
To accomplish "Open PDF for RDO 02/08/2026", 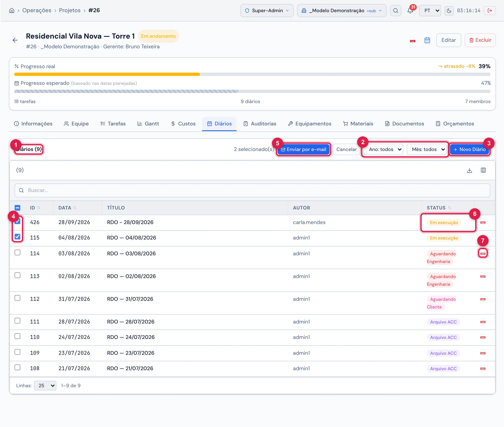I will point(483,276).
